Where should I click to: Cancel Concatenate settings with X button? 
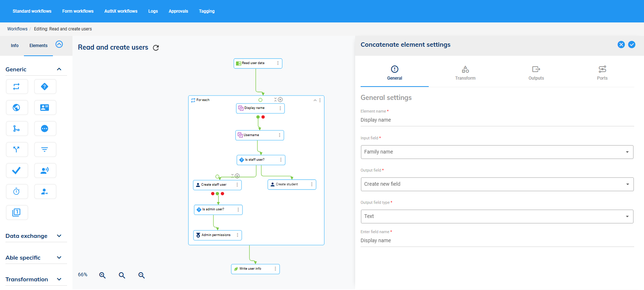coord(621,45)
